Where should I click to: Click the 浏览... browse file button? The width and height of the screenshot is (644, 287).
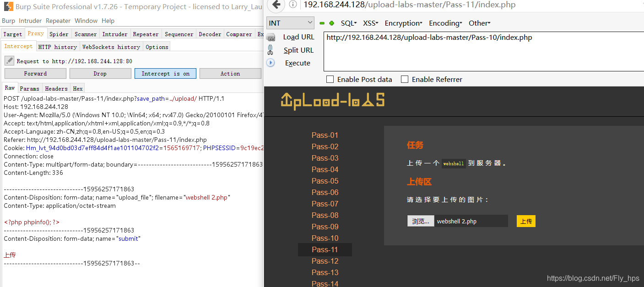coord(421,221)
